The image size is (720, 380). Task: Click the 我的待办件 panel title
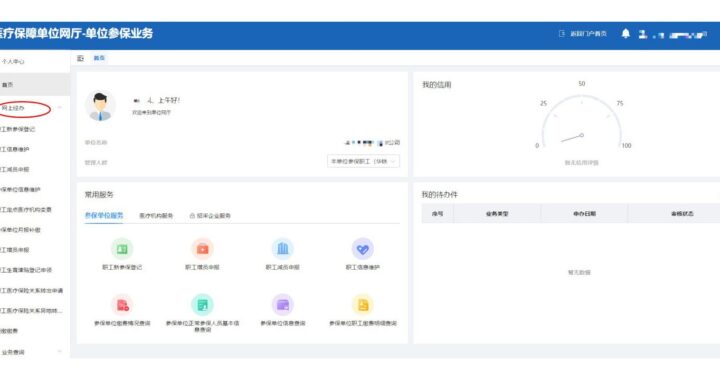tap(440, 195)
